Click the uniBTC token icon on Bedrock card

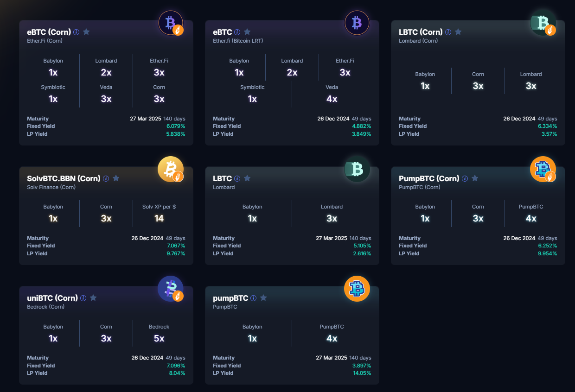tap(171, 289)
